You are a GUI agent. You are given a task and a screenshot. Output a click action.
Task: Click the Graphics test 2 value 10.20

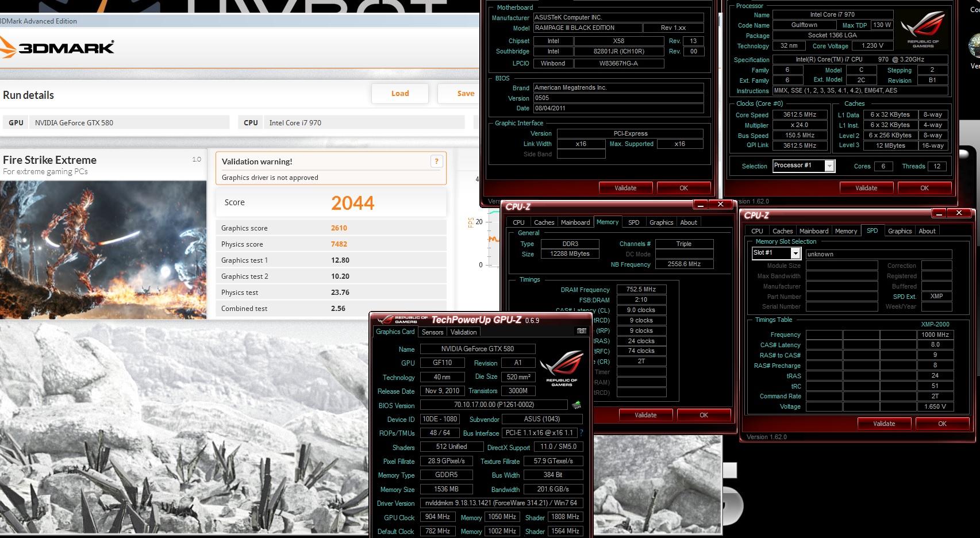(x=340, y=276)
